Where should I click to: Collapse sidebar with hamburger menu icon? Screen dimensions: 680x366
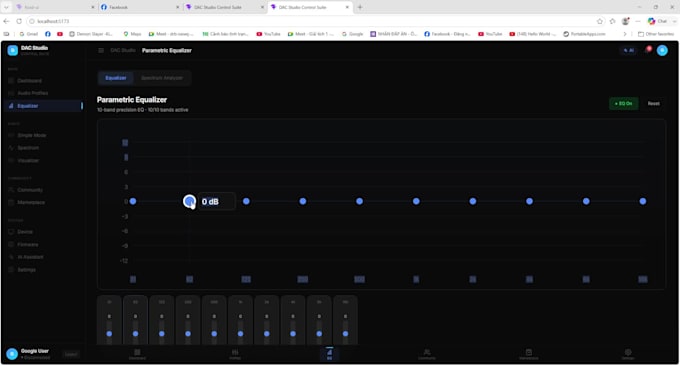101,50
